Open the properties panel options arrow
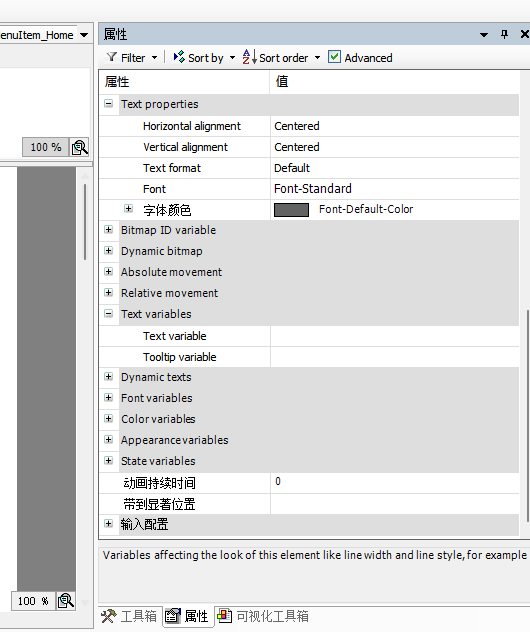The height and width of the screenshot is (632, 530). coord(484,35)
